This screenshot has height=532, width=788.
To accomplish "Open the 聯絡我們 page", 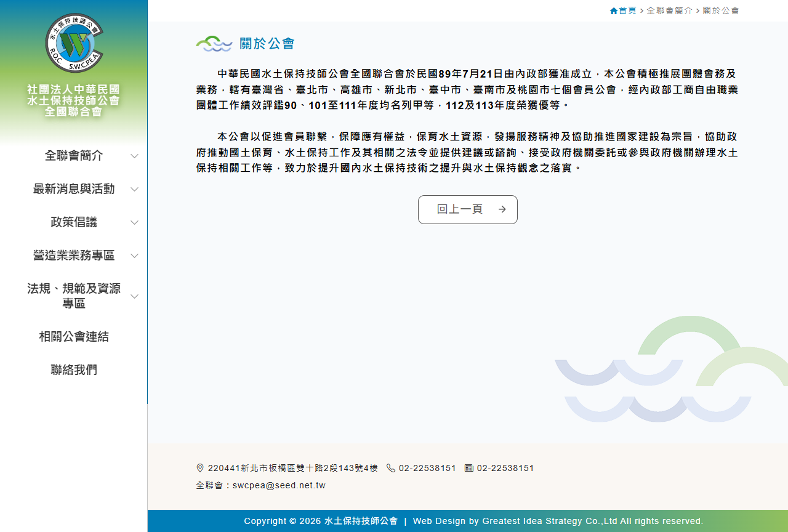I will tap(74, 370).
